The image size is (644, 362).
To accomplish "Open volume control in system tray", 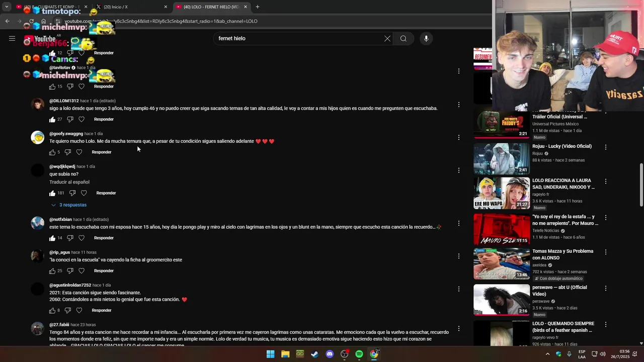I will click(x=603, y=354).
